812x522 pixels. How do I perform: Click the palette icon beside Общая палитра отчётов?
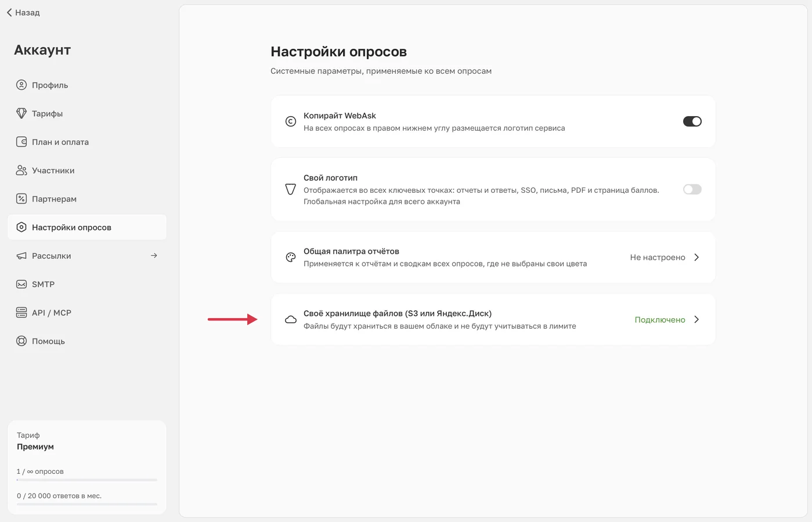291,257
